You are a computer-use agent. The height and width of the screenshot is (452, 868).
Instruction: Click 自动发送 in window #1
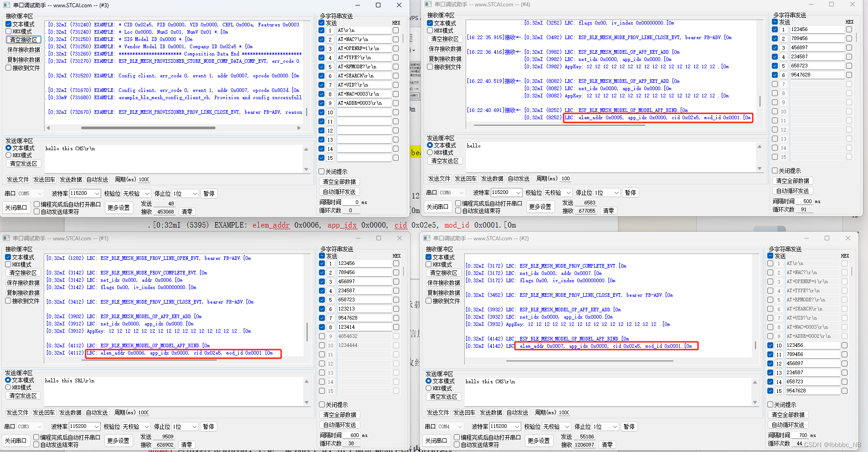coord(97,412)
